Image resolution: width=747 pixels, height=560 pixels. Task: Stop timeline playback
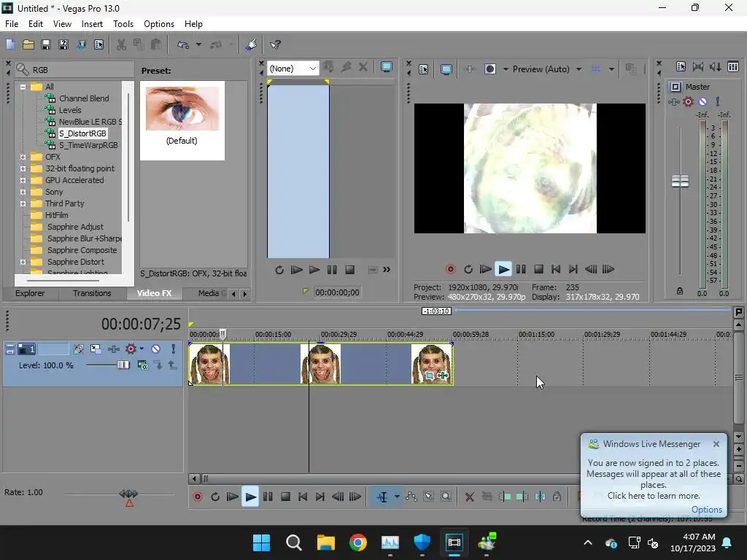pyautogui.click(x=285, y=497)
